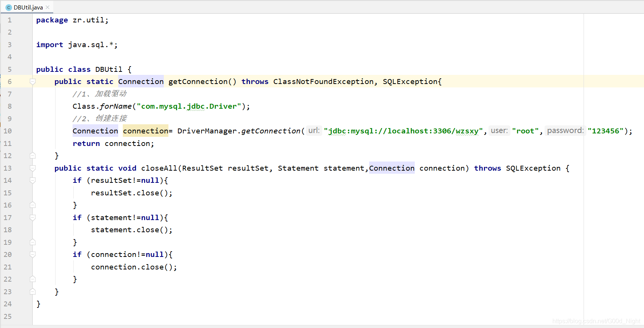Click 'ClassNotFoundException' on line 6
644x328 pixels.
[x=324, y=81]
